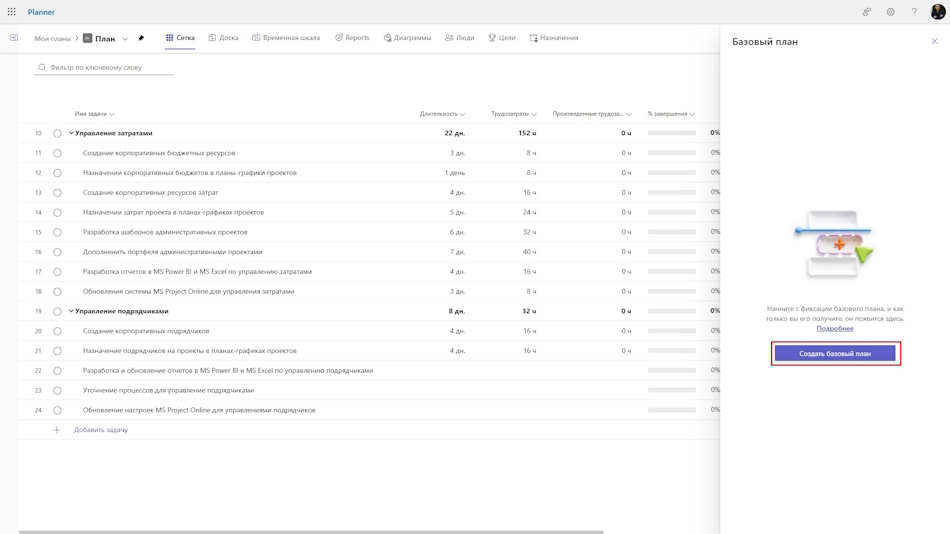
Task: Click the horizontal scrollbar at bottom
Action: click(x=311, y=532)
